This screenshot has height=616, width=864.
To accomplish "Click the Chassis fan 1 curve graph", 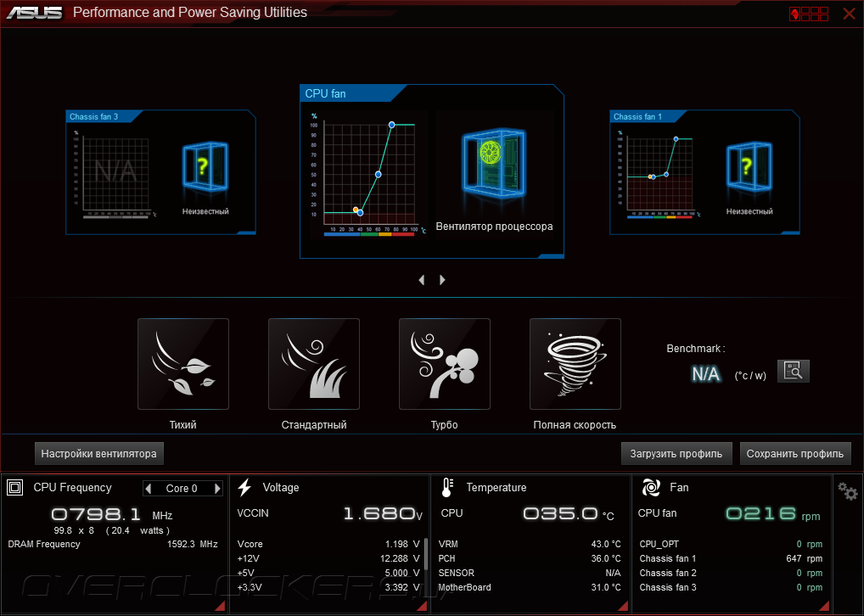I will point(659,175).
